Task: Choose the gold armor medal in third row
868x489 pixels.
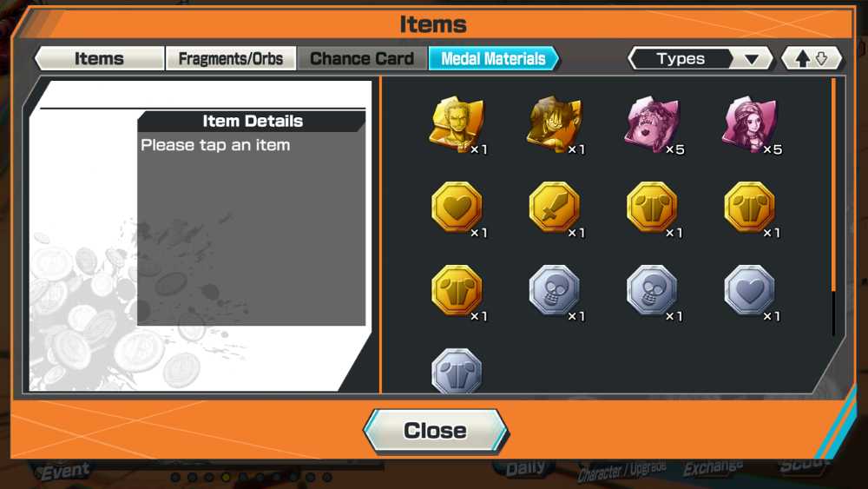Action: pos(457,290)
